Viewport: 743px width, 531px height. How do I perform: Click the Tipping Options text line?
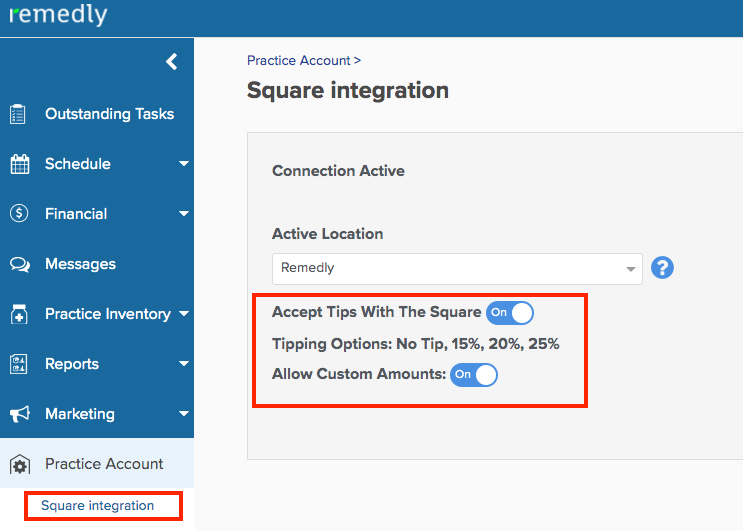(416, 344)
